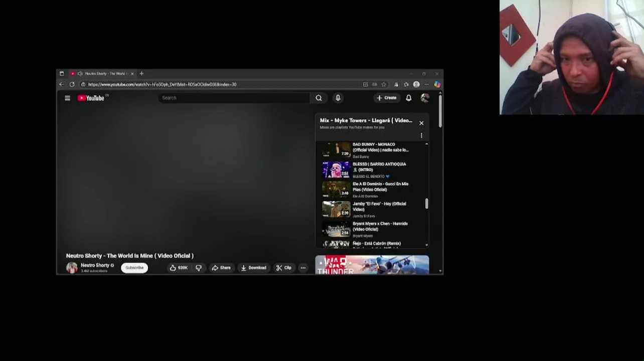
Task: Click playlist scroll up arrow
Action: (x=427, y=144)
